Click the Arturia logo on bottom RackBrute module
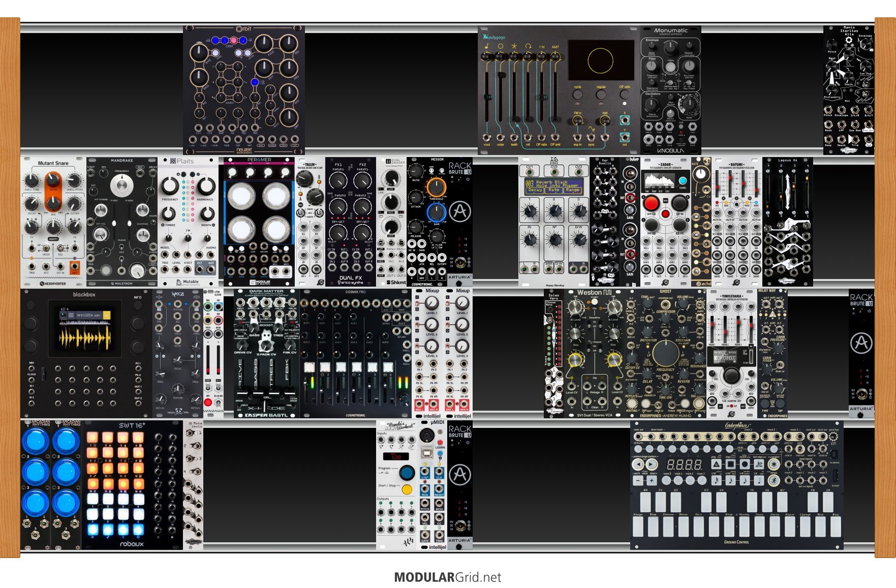The image size is (896, 588). pos(459,474)
